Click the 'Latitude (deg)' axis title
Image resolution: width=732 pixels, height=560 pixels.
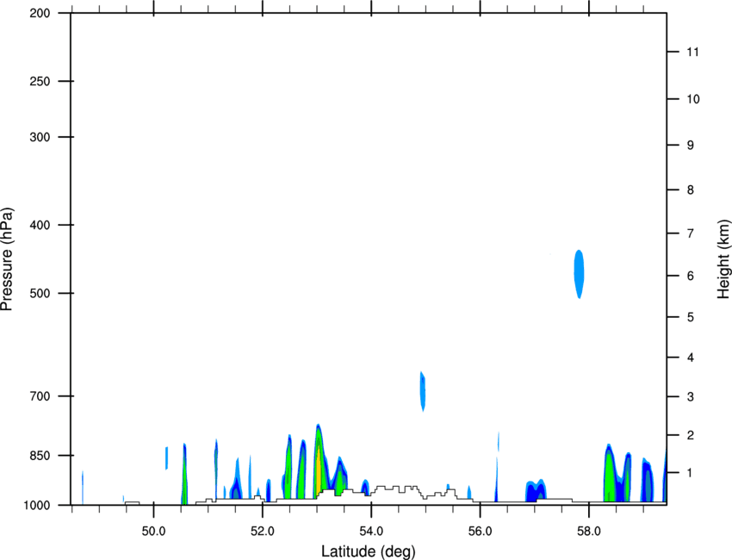(x=368, y=551)
